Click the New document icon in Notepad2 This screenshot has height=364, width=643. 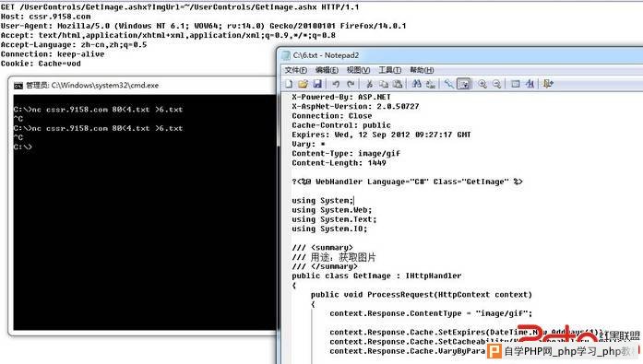click(x=289, y=84)
